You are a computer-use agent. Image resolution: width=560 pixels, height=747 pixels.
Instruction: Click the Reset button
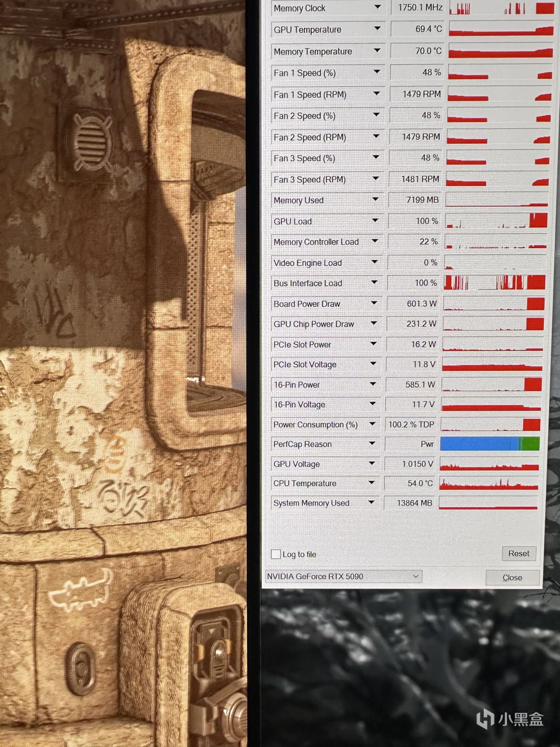click(519, 554)
